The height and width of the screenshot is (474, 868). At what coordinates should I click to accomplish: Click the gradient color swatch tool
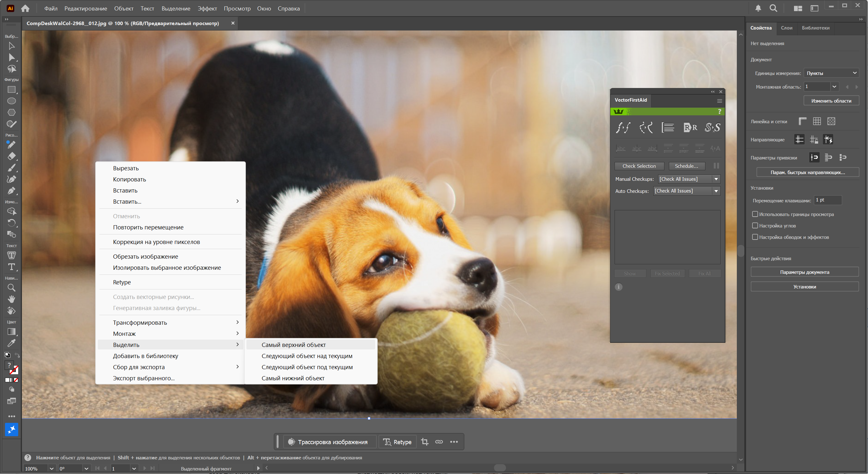tap(11, 332)
